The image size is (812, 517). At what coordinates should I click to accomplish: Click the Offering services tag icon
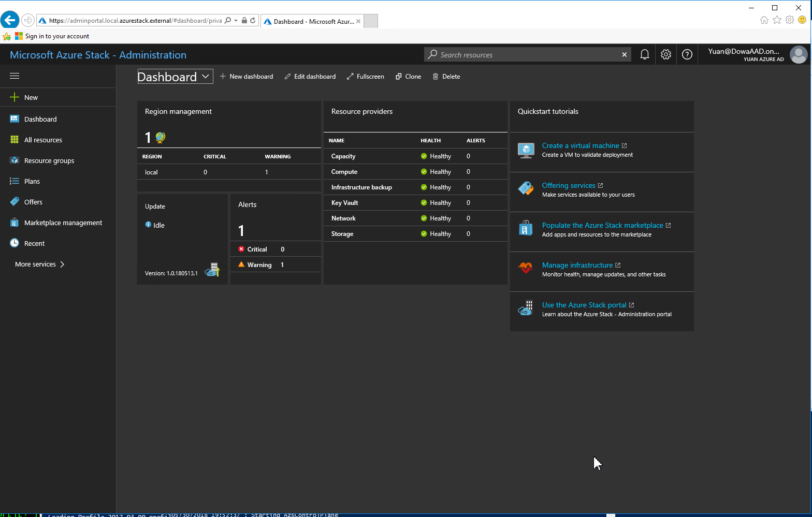[526, 188]
